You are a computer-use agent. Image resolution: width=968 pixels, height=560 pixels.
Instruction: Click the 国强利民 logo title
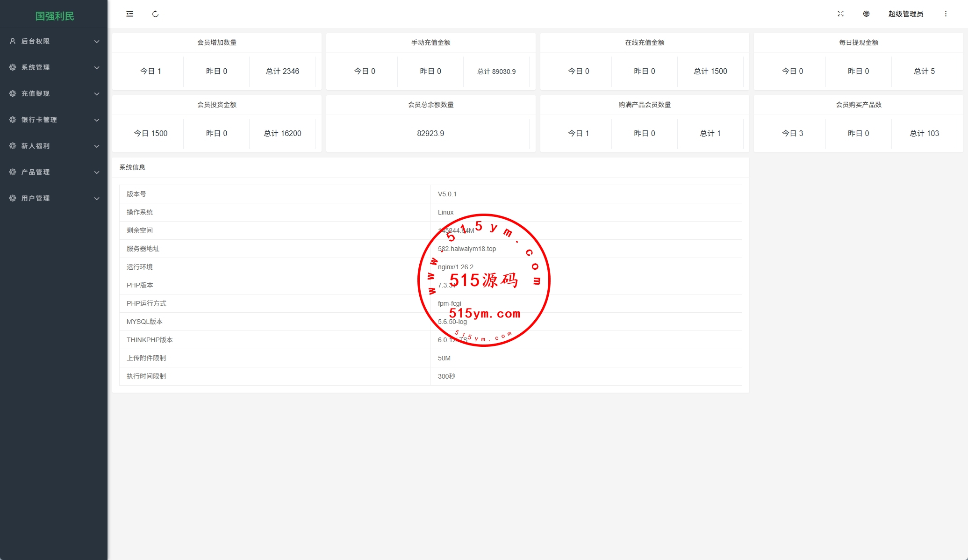point(55,16)
